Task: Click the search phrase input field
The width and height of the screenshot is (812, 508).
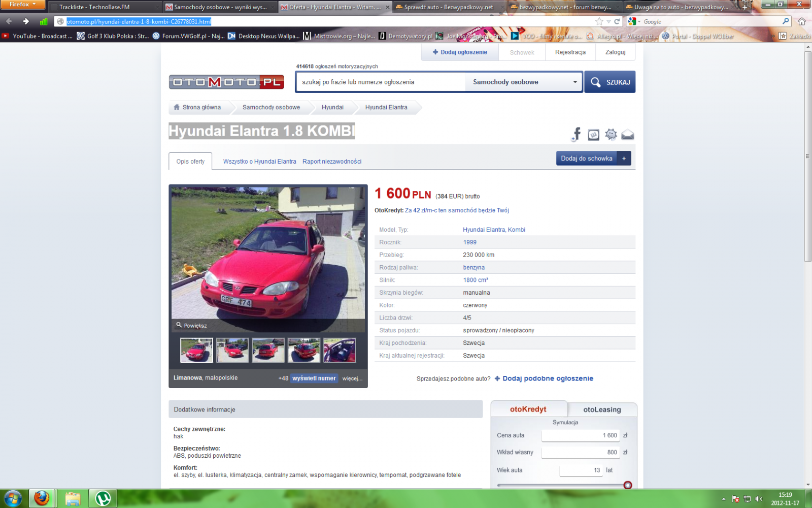Action: [381, 82]
